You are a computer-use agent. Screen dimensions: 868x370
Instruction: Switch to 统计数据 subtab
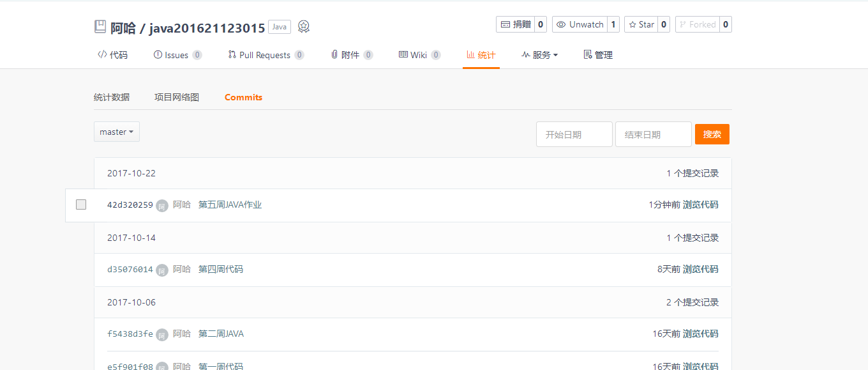(112, 97)
